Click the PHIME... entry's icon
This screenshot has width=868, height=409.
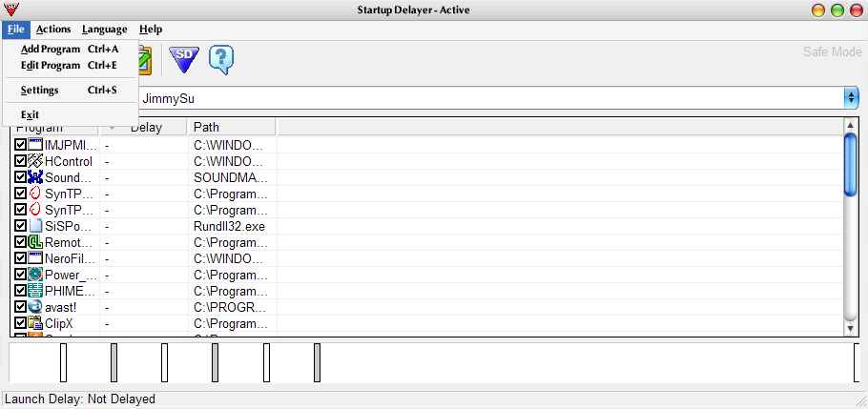pyautogui.click(x=35, y=291)
